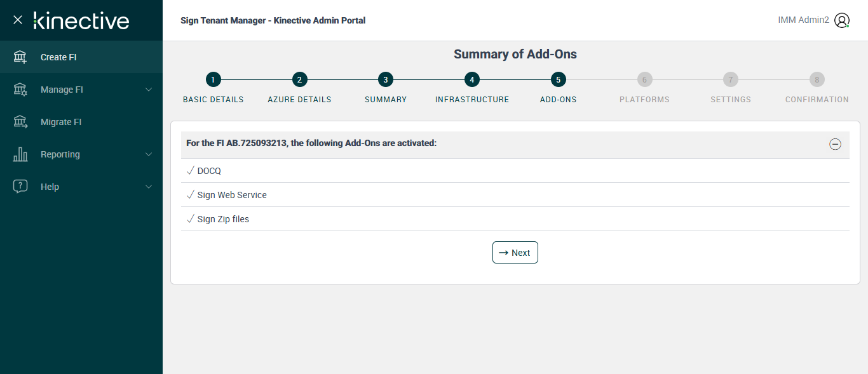Open the user profile avatar icon

coord(842,20)
